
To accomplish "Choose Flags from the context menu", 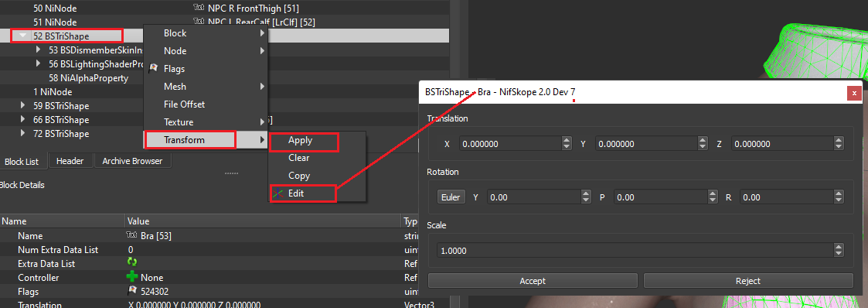I will pyautogui.click(x=206, y=69).
